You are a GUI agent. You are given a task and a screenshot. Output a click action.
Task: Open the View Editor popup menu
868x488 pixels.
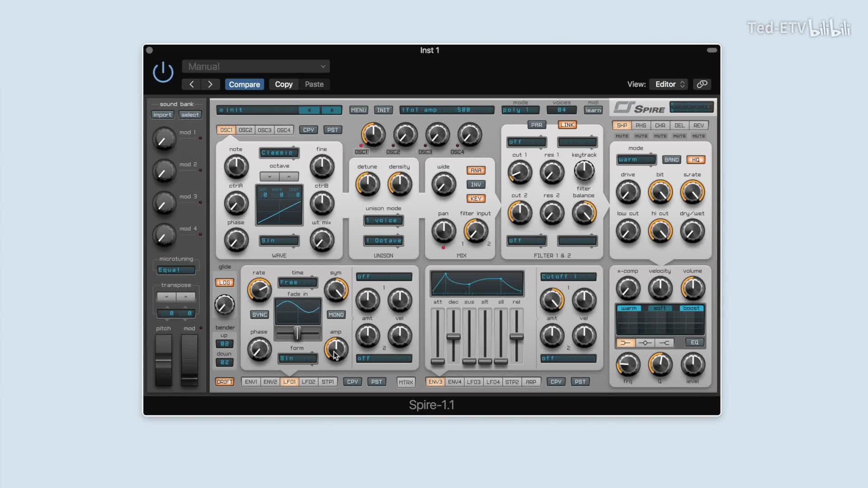[x=669, y=84]
